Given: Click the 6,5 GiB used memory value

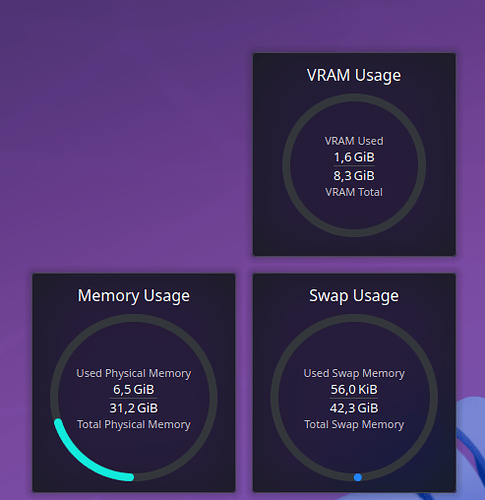Looking at the screenshot, I should [134, 389].
